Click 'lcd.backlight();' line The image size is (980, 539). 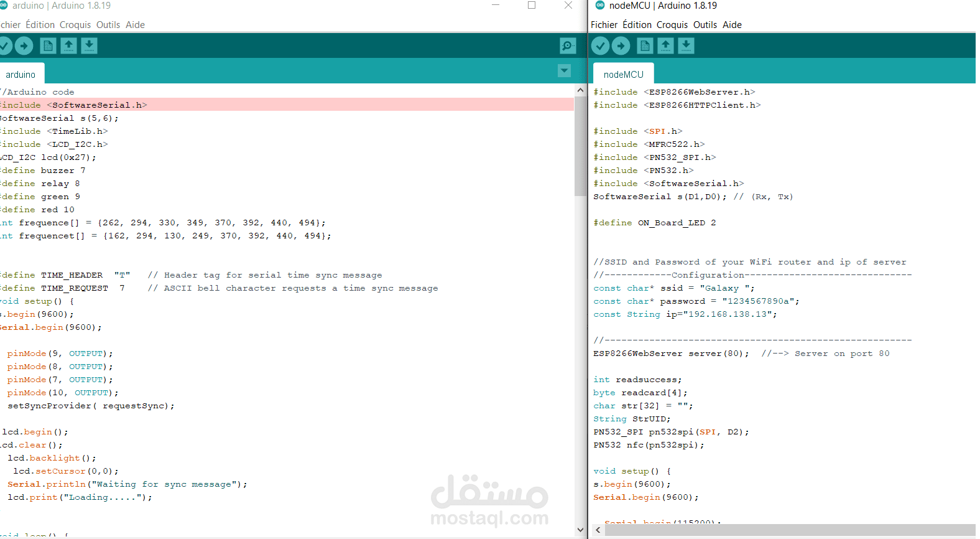click(x=52, y=458)
